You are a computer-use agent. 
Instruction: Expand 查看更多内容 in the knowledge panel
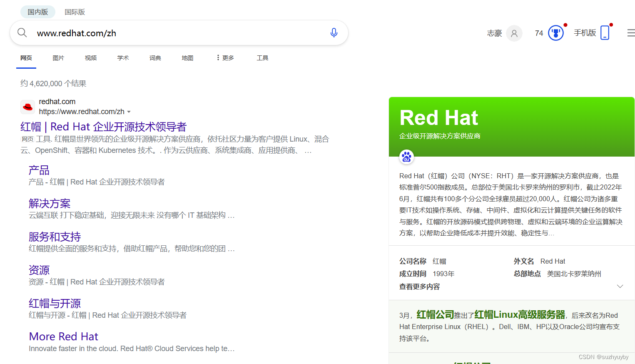point(419,287)
